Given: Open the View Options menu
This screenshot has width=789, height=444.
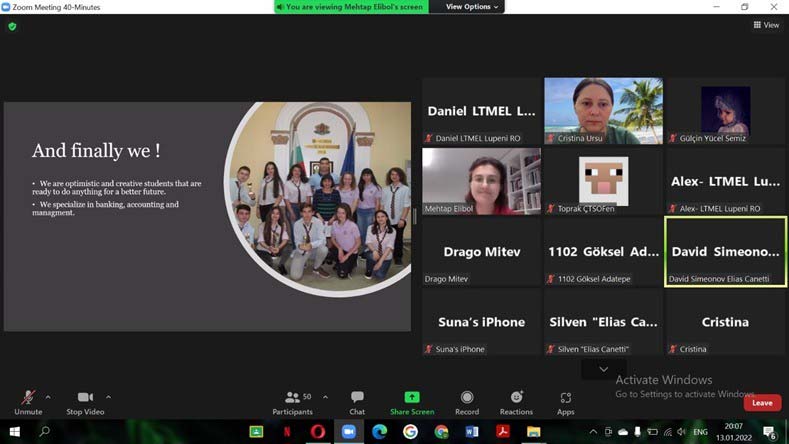Looking at the screenshot, I should click(468, 7).
